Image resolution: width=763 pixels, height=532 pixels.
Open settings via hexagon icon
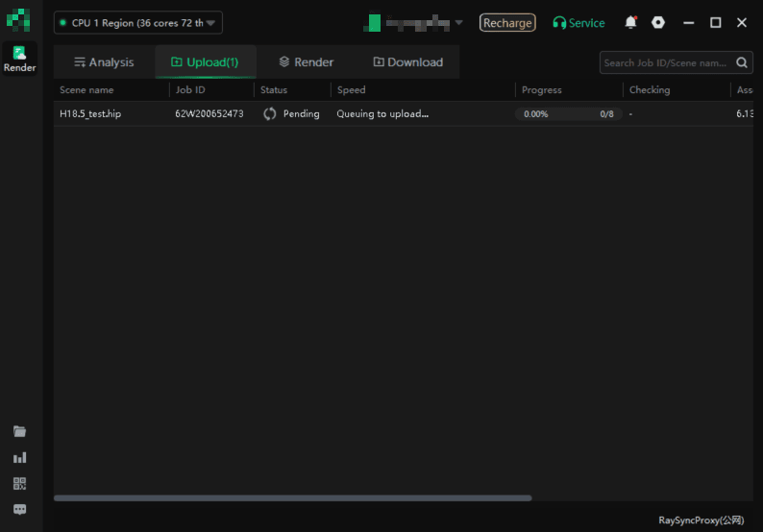[x=658, y=22]
